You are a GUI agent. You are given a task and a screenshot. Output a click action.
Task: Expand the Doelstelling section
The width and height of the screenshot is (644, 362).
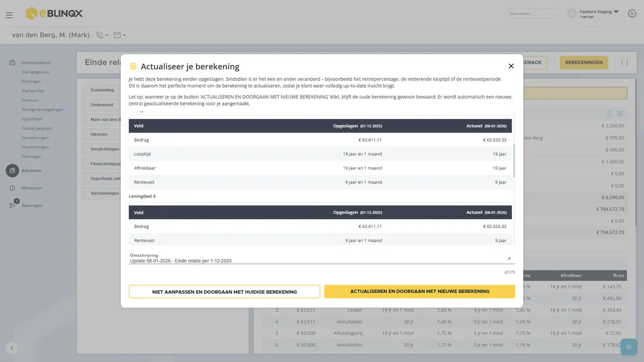pyautogui.click(x=102, y=90)
